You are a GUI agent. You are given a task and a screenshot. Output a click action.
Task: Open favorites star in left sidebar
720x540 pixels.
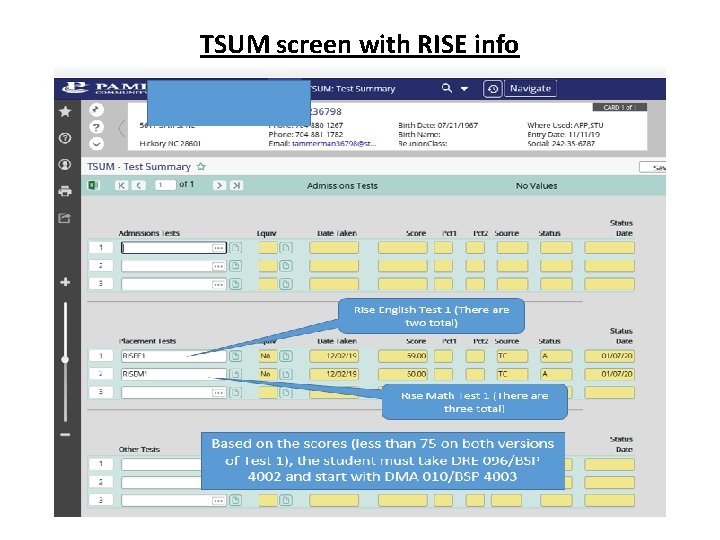click(65, 111)
